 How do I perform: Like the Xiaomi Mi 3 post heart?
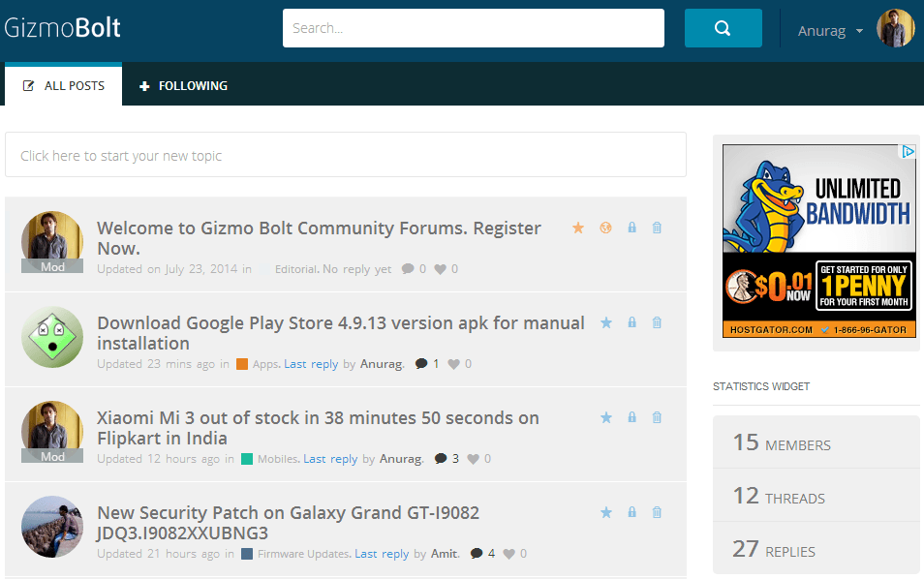474,459
